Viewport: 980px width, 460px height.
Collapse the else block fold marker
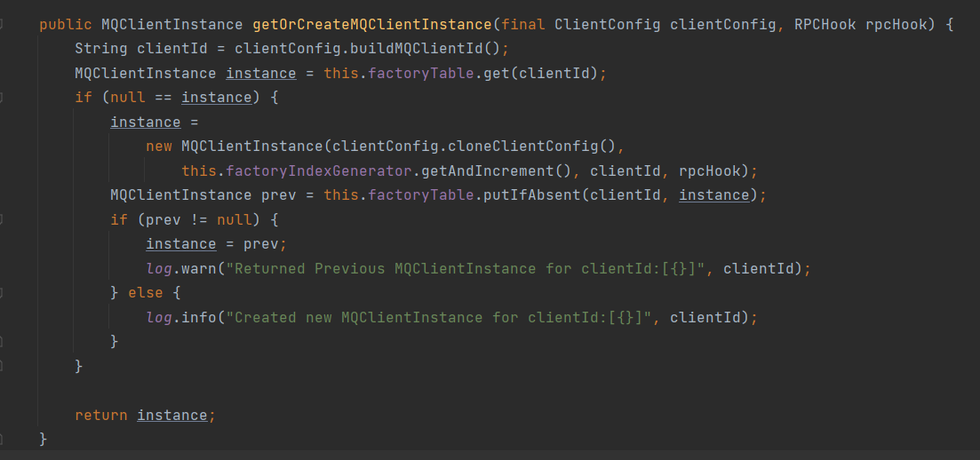click(2, 293)
